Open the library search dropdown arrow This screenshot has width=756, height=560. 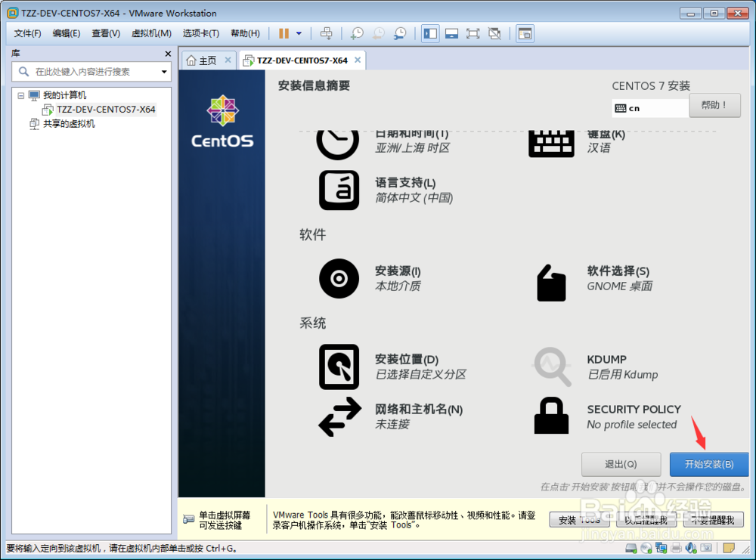click(164, 72)
